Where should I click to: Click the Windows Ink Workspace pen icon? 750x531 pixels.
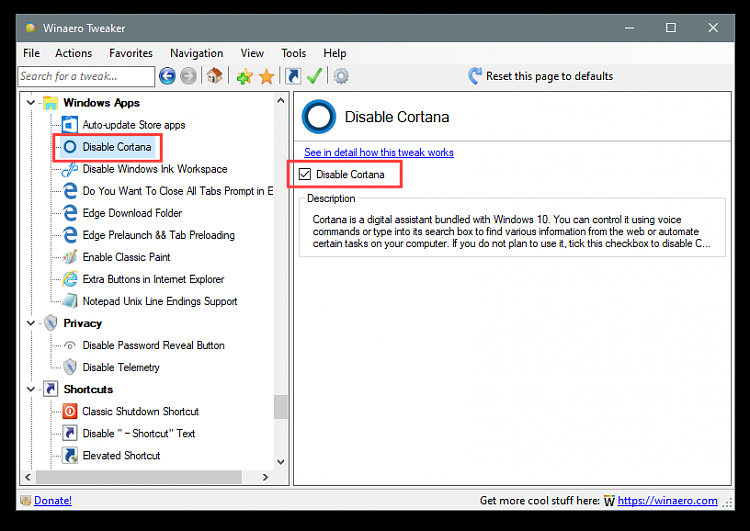coord(70,169)
